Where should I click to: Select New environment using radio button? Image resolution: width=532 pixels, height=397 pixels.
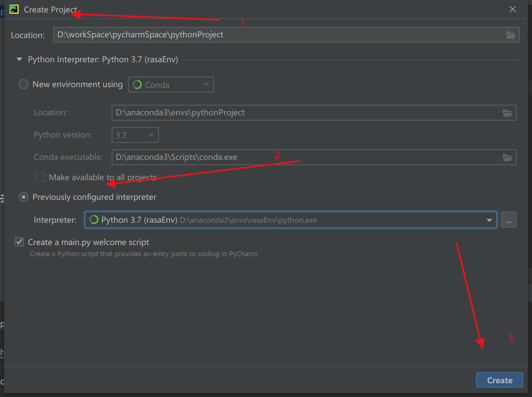(x=24, y=84)
